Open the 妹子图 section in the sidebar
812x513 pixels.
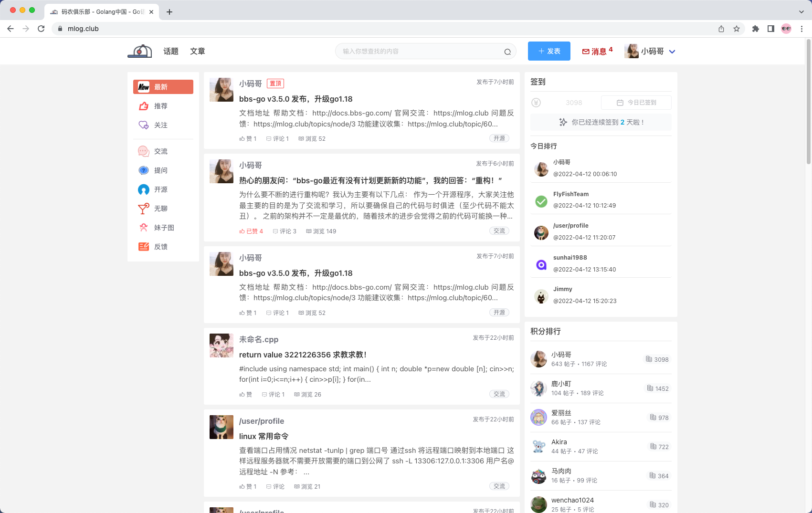163,228
